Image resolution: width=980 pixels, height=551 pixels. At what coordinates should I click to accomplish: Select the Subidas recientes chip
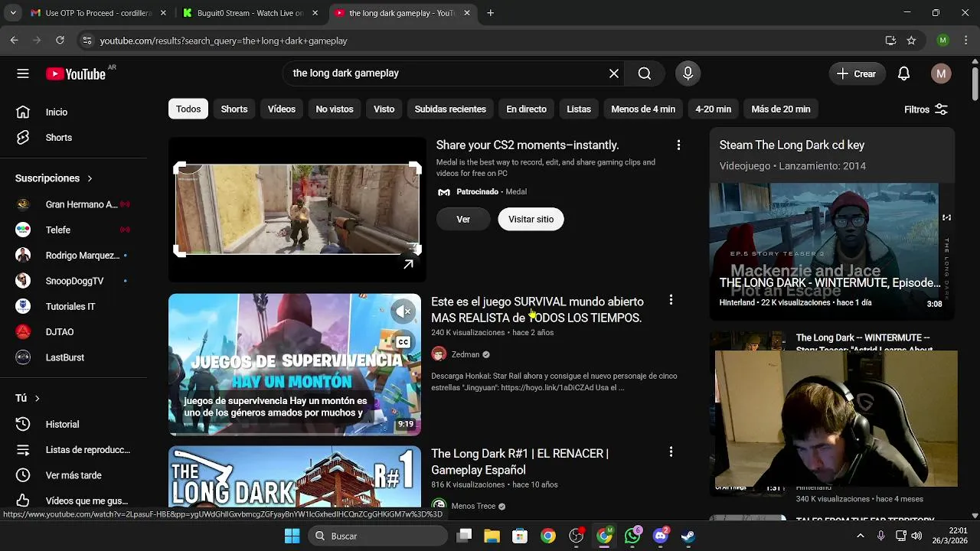point(450,109)
